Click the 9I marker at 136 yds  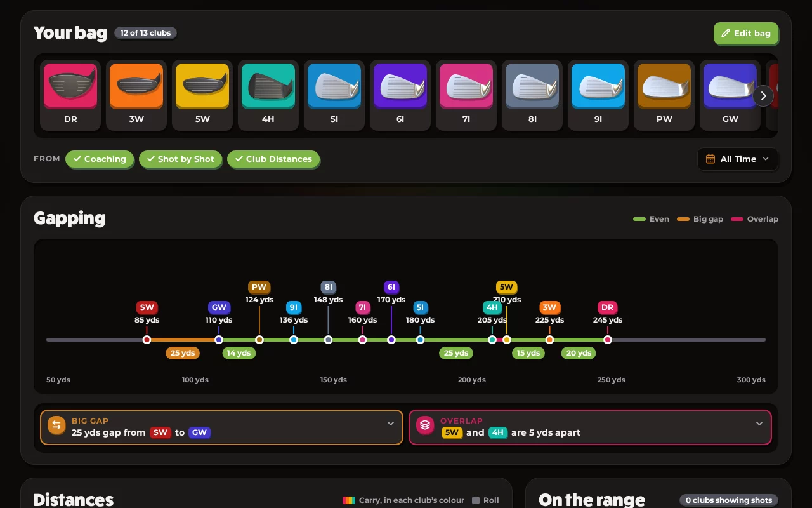tap(294, 340)
